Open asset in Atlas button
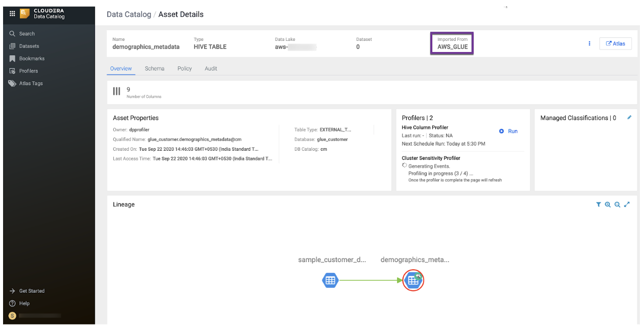 pyautogui.click(x=615, y=43)
